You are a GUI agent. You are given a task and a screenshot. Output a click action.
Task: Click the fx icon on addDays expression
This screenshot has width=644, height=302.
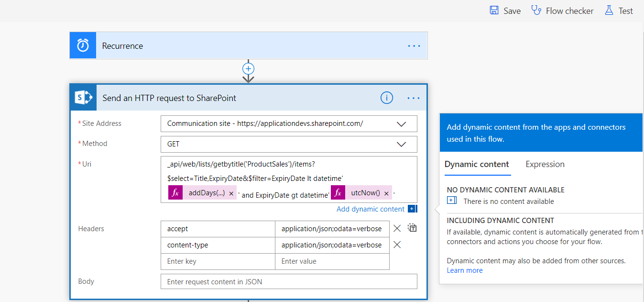click(175, 193)
